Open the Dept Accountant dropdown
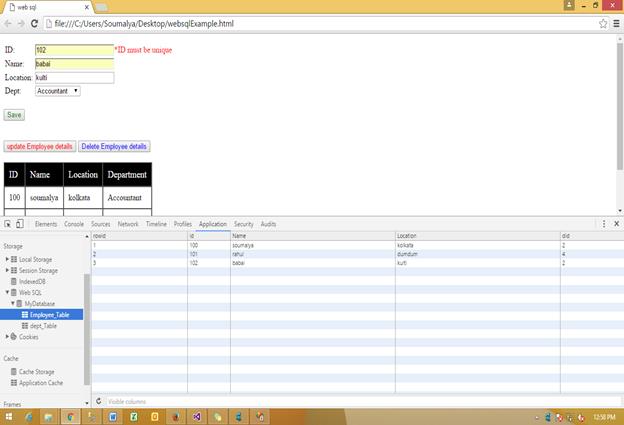 pos(58,91)
